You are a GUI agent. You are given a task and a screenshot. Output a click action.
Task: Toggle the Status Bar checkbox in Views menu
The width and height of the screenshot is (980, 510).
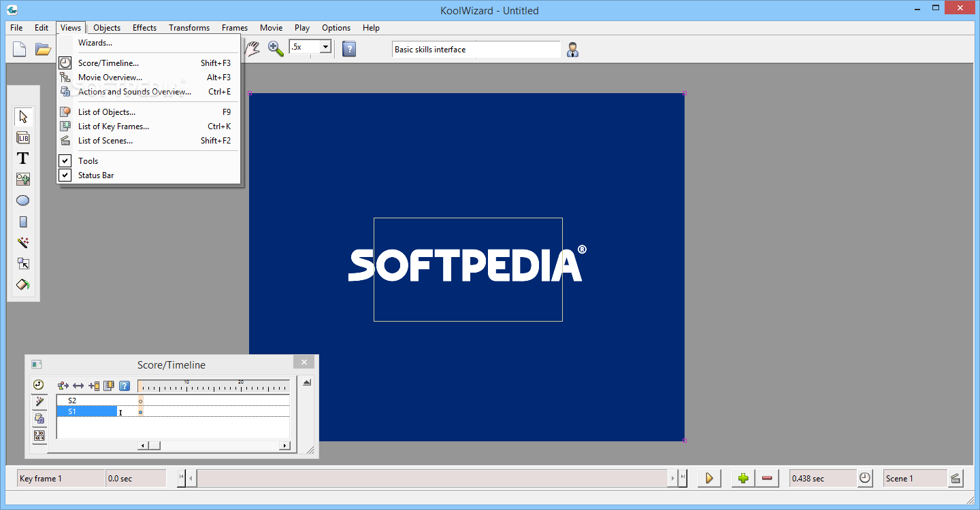65,175
